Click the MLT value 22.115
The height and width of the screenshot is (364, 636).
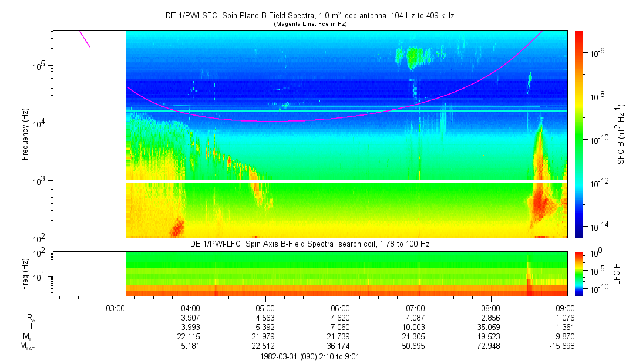point(190,337)
